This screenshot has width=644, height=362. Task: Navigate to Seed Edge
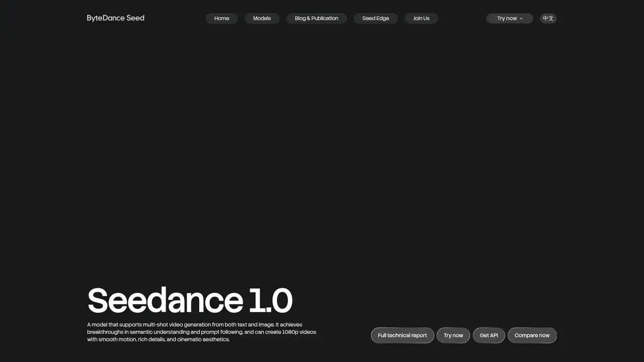pos(375,19)
